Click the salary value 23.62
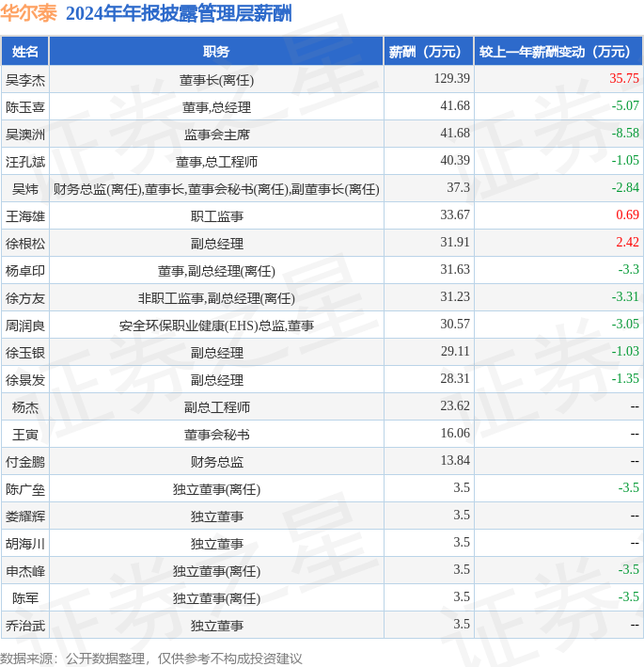 point(455,405)
